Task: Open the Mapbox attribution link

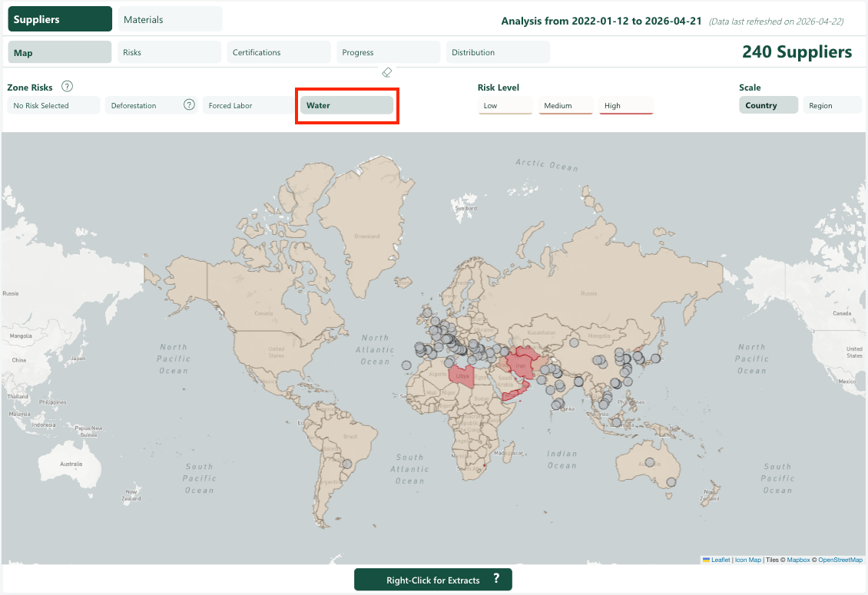Action: pyautogui.click(x=798, y=560)
